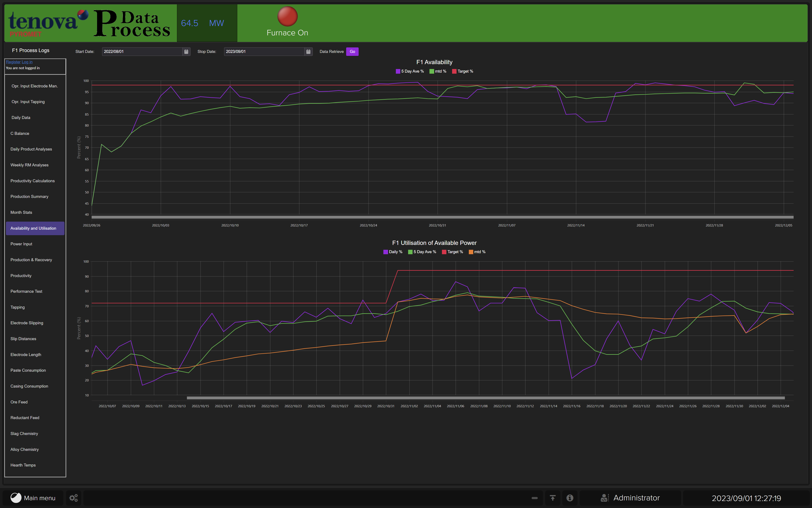812x508 pixels.
Task: Click the Stop Date input field
Action: pyautogui.click(x=264, y=52)
